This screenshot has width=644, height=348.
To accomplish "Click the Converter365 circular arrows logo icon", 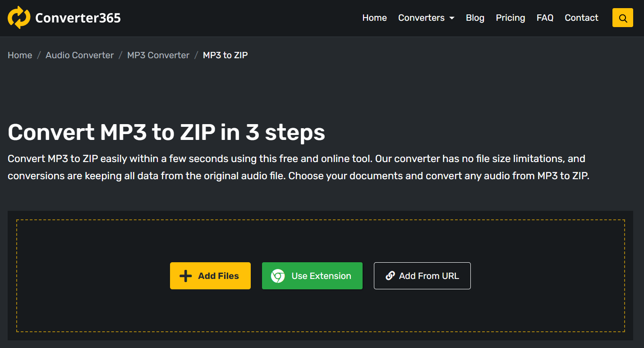I will [x=19, y=18].
